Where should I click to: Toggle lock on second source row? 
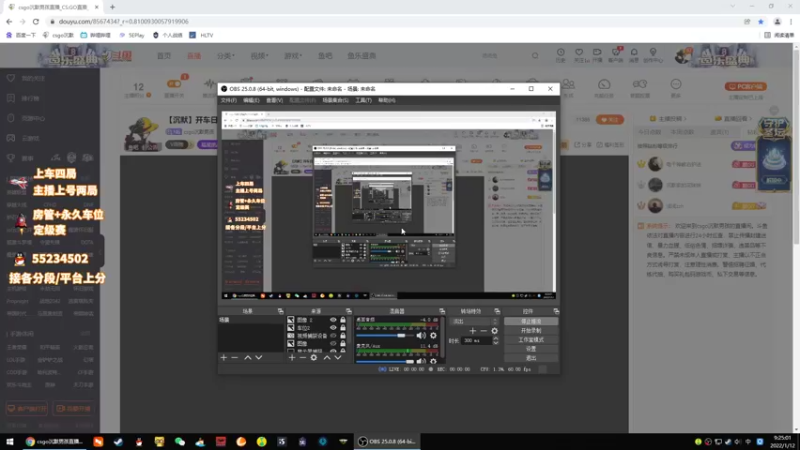343,328
